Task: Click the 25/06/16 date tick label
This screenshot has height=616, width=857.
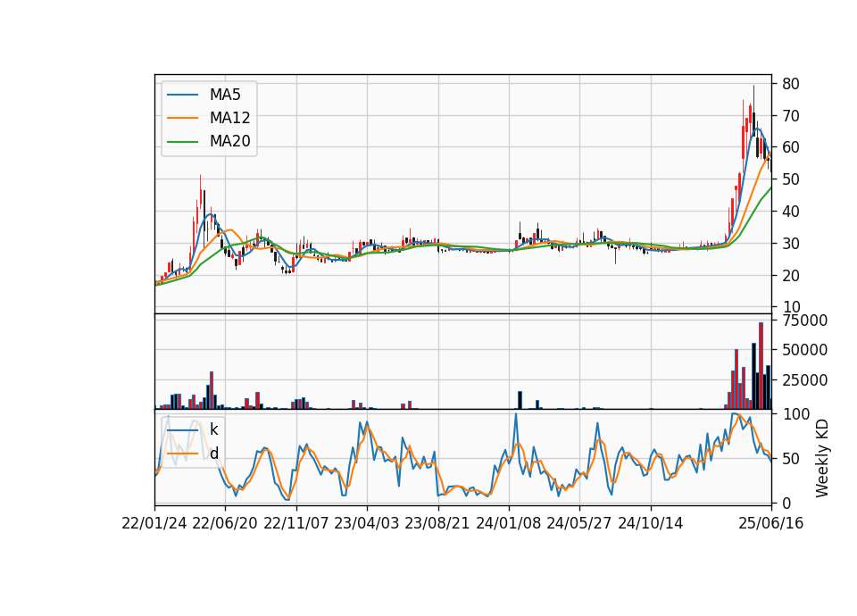Action: point(771,523)
